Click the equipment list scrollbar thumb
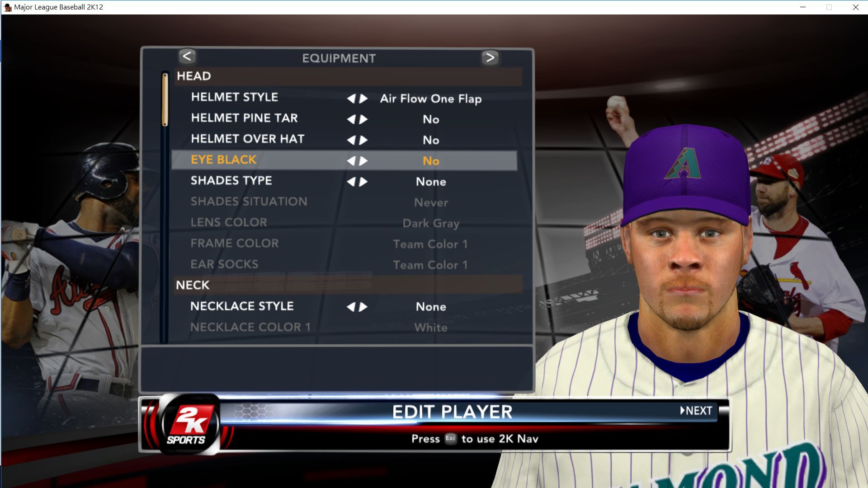This screenshot has height=488, width=868. 165,99
